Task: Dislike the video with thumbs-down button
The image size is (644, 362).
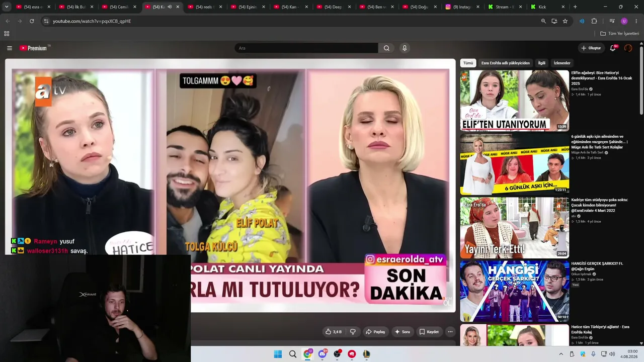Action: [353, 332]
